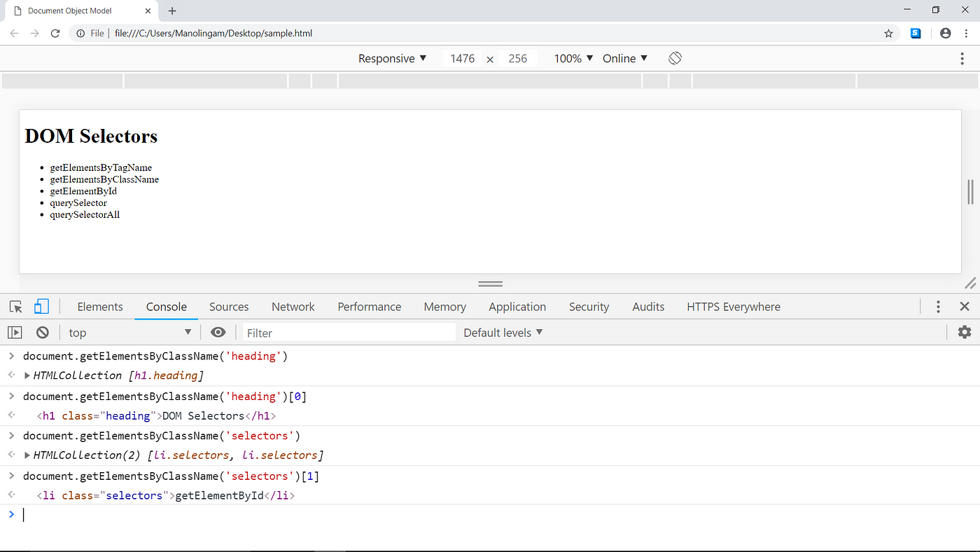This screenshot has width=980, height=552.
Task: Open a new browser tab
Action: click(172, 11)
